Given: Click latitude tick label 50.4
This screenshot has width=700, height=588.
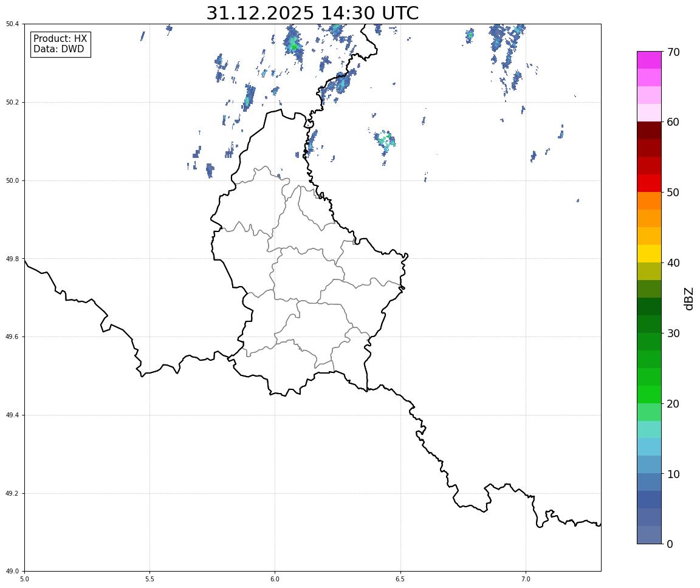Looking at the screenshot, I should [x=12, y=24].
